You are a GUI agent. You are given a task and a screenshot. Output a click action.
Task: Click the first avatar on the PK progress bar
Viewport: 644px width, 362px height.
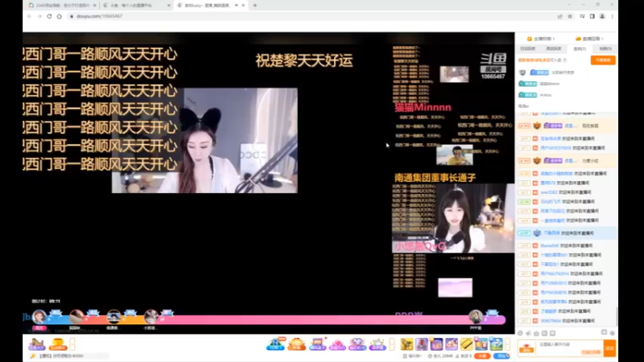pos(39,317)
